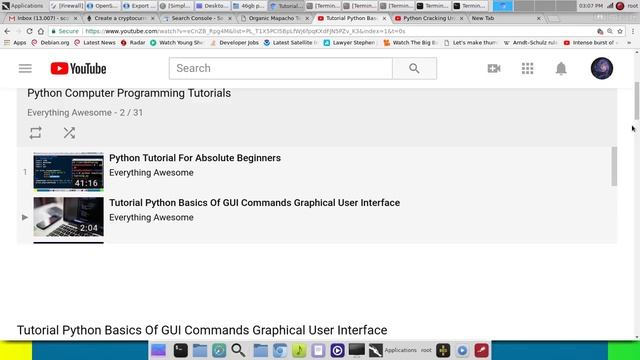Go back with the browser back arrow
The image size is (640, 360).
(x=7, y=31)
